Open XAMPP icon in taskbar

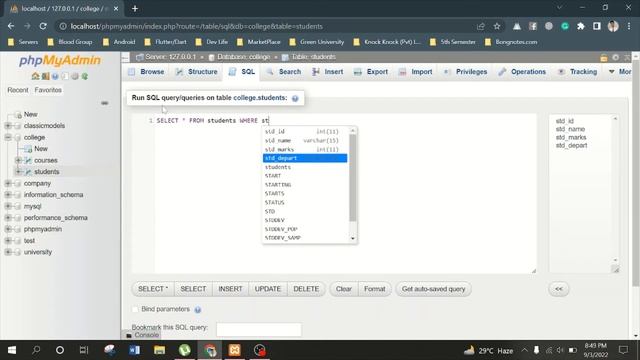tap(235, 350)
